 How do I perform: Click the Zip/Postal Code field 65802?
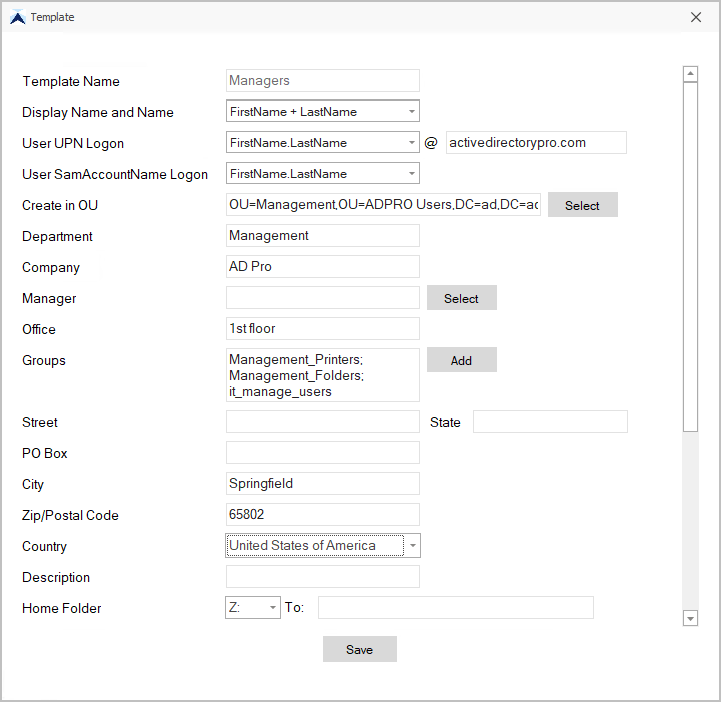point(322,514)
